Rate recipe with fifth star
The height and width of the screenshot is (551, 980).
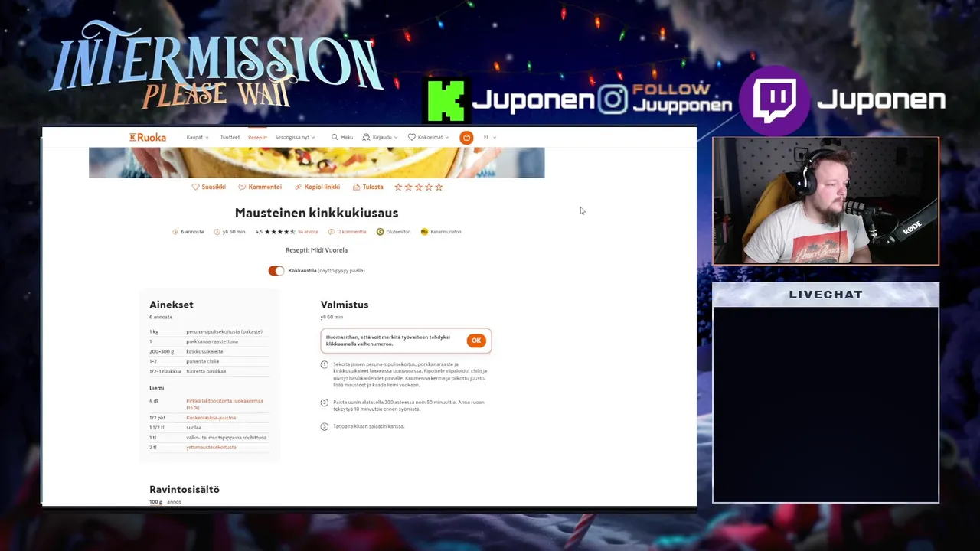point(439,187)
